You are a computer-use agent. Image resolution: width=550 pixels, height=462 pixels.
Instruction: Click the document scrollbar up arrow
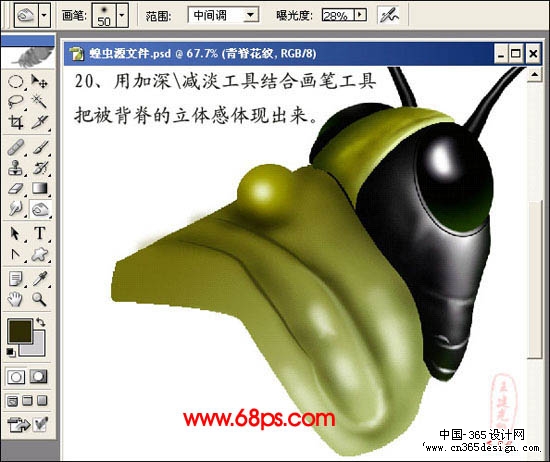point(535,75)
